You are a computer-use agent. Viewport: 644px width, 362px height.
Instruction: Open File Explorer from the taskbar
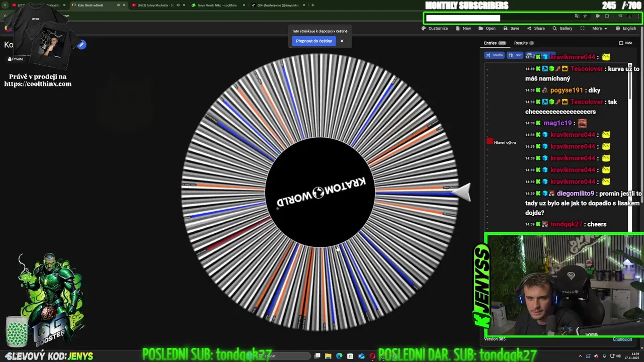328,356
